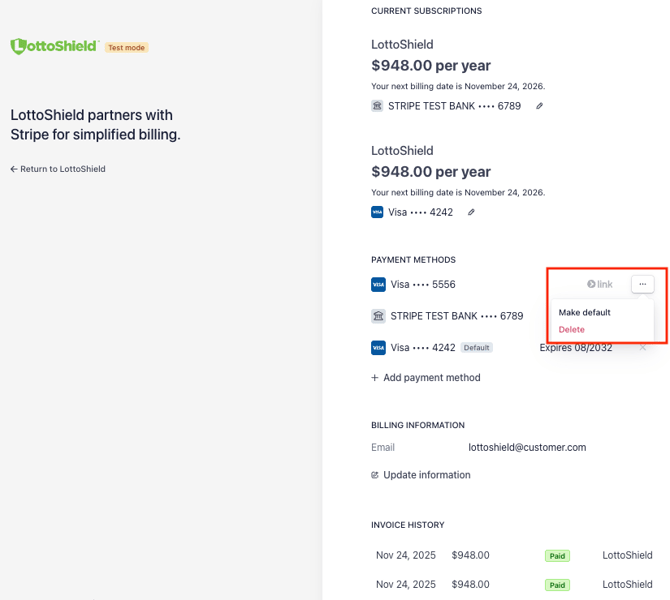Click the bank icon in payment methods
Image resolution: width=670 pixels, height=600 pixels.
point(378,316)
